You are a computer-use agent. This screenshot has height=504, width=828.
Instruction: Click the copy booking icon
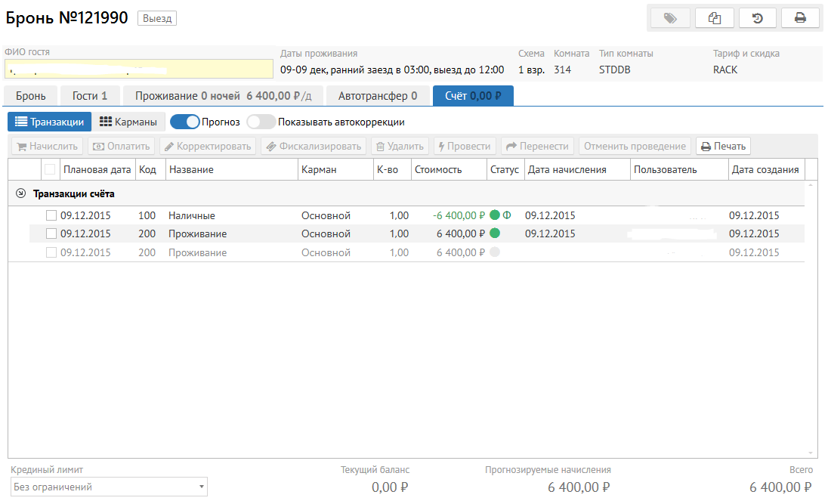(714, 18)
